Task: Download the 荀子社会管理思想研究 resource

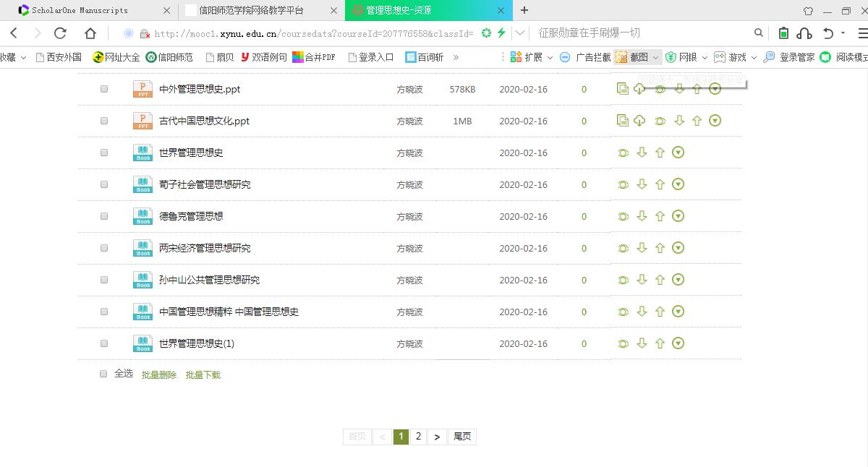Action: (642, 184)
